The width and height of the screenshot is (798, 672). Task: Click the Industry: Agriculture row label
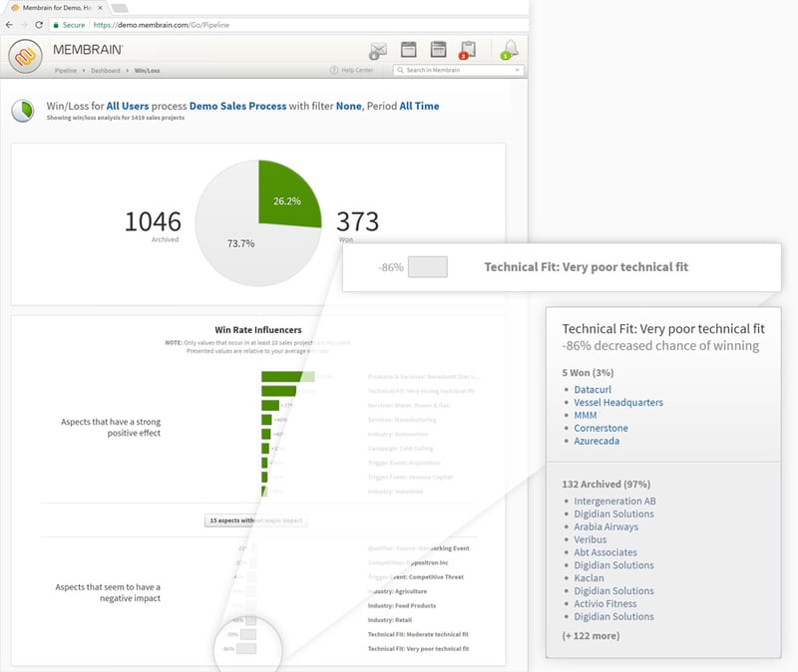[x=397, y=591]
